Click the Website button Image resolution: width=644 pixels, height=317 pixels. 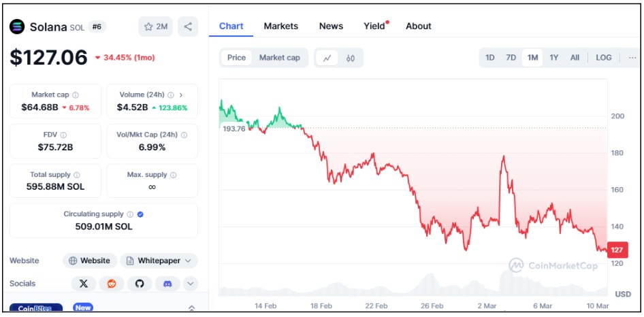(x=90, y=261)
